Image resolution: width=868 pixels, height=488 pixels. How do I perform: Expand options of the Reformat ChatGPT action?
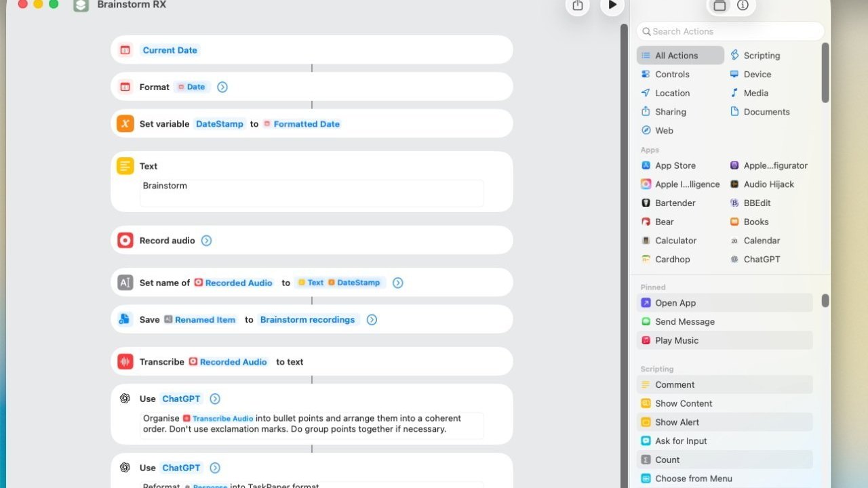click(x=215, y=468)
